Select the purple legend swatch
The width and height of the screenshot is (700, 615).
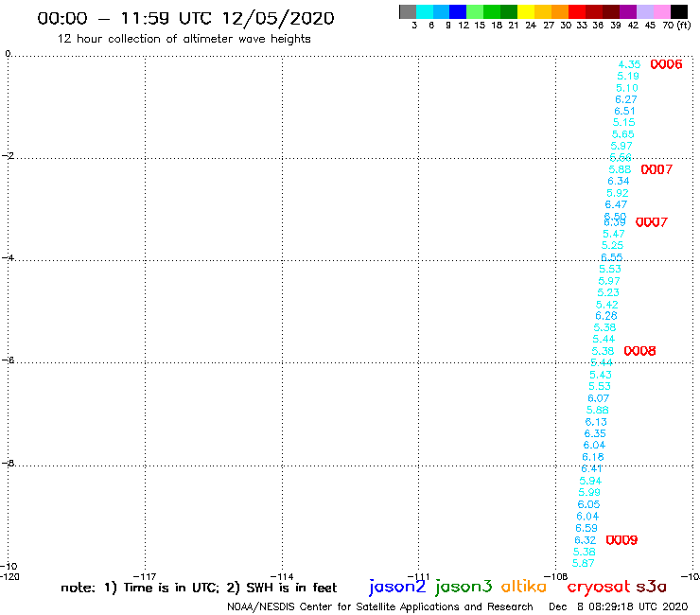(x=628, y=12)
